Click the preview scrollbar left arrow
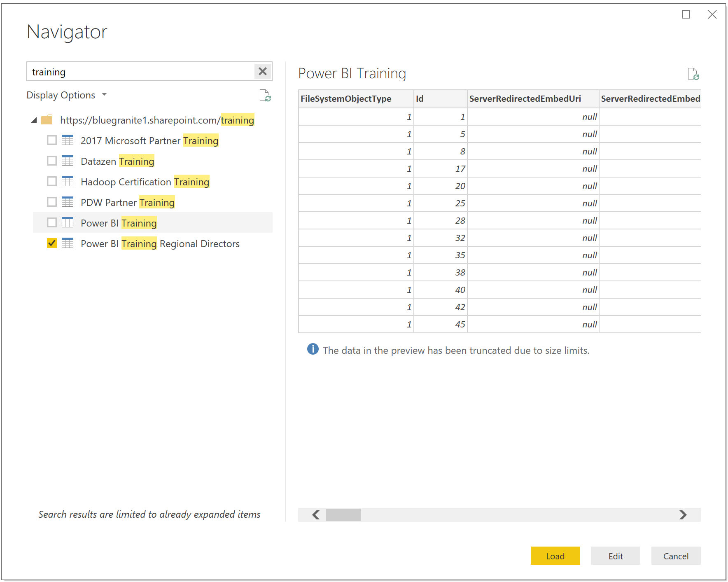 pyautogui.click(x=316, y=515)
